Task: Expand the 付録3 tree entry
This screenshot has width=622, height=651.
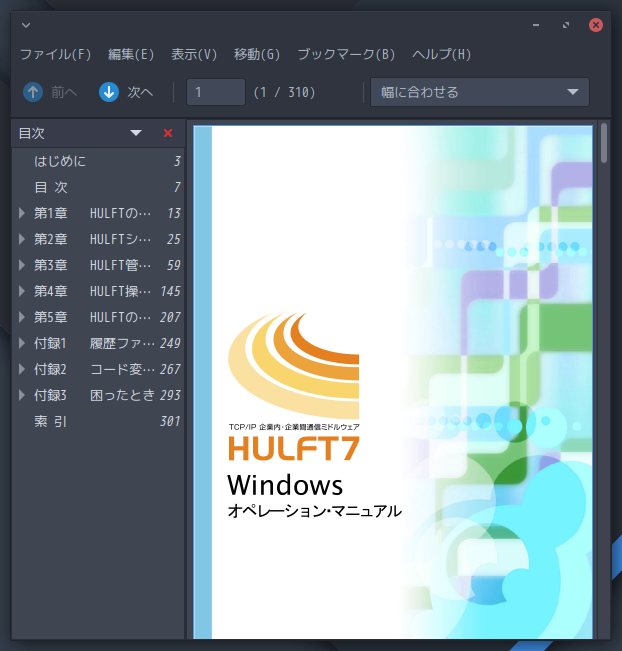Action: pyautogui.click(x=22, y=395)
